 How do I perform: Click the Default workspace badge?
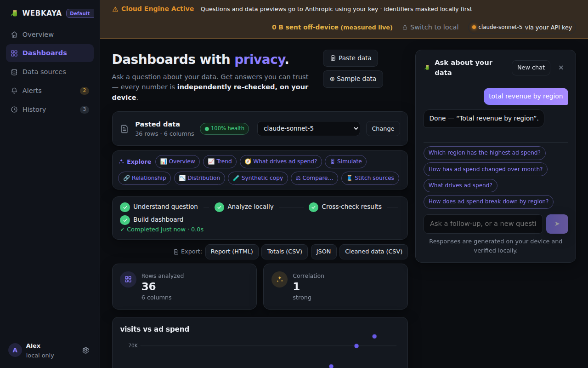pos(80,13)
